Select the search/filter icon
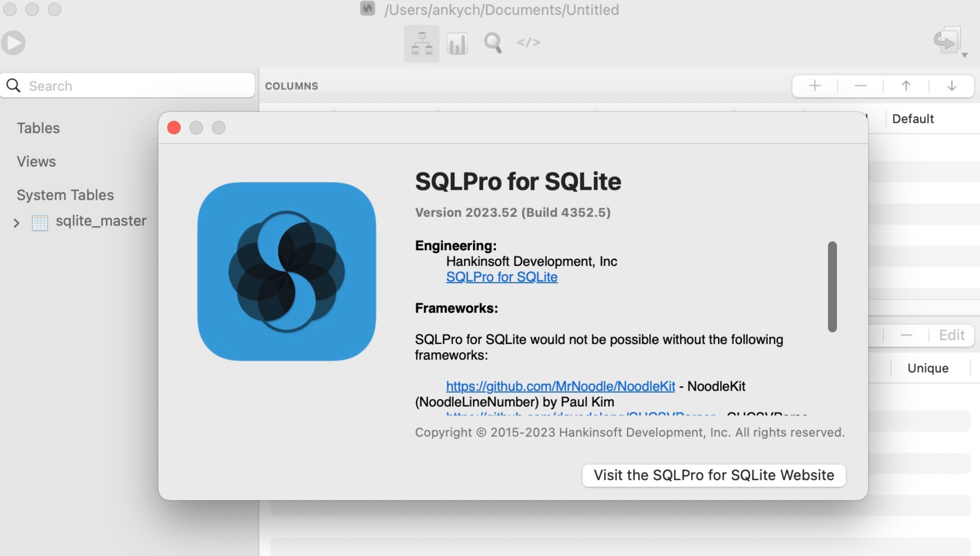The width and height of the screenshot is (980, 556). pos(493,42)
